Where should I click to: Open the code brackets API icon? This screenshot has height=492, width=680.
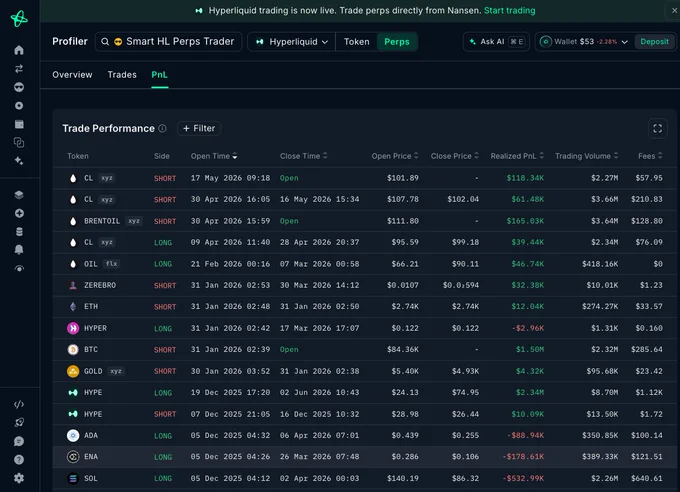pos(19,404)
